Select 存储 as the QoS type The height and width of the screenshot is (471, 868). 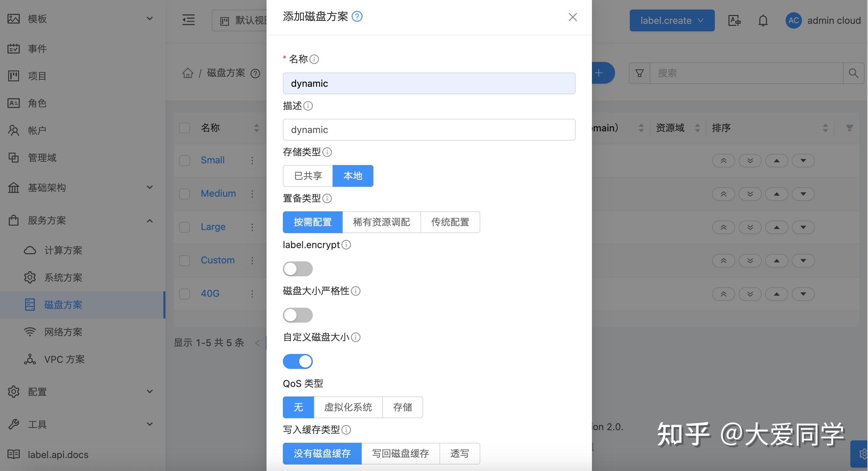tap(402, 407)
